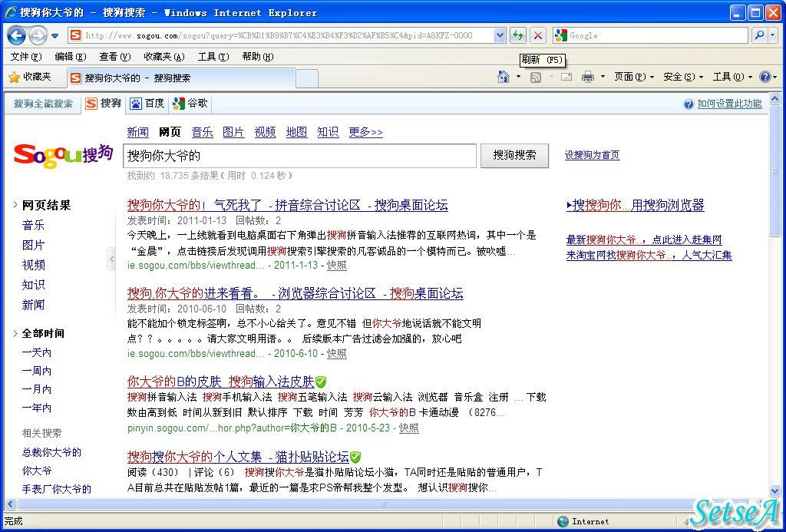Expand the 更多>> categories link

tap(365, 132)
